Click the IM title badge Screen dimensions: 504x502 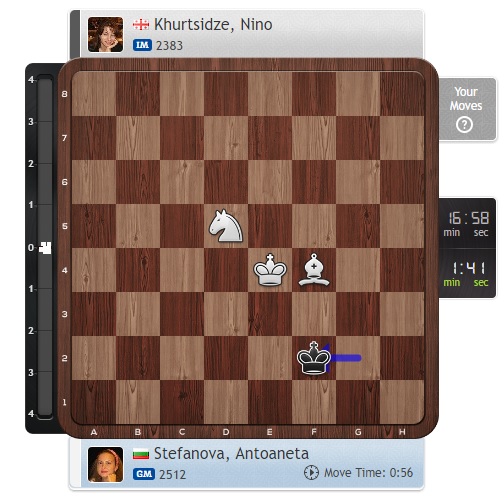tap(142, 45)
